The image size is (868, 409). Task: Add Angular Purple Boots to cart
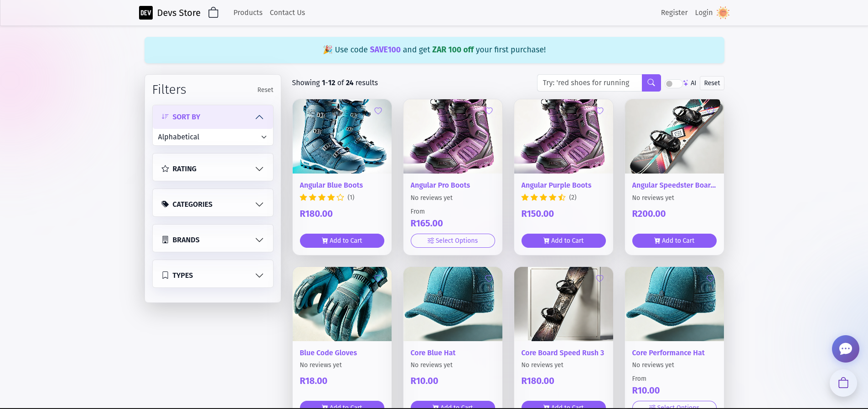[563, 240]
